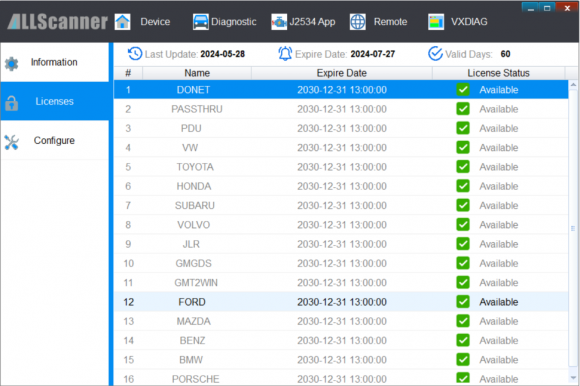Image resolution: width=580 pixels, height=386 pixels.
Task: Select Licenses in the sidebar
Action: (x=55, y=101)
